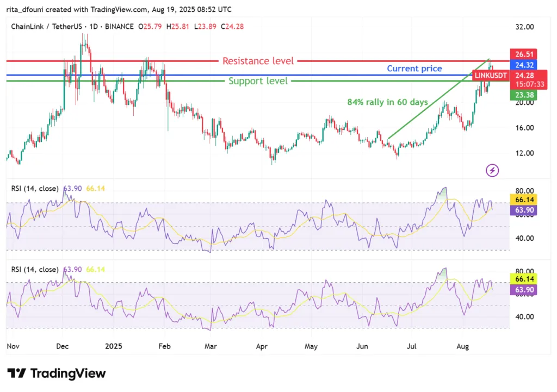Viewport: 557px width, 392px height.
Task: Click the TradingView logo at the bottom
Action: point(57,374)
